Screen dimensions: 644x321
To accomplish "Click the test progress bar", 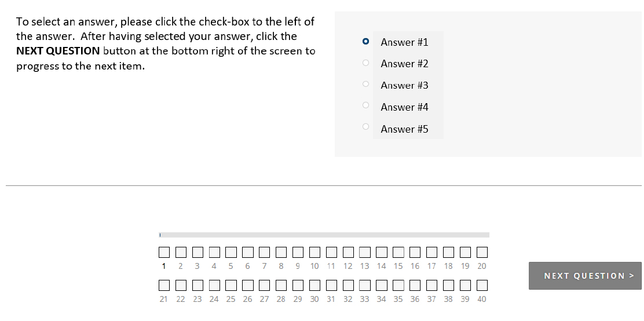I will point(324,235).
